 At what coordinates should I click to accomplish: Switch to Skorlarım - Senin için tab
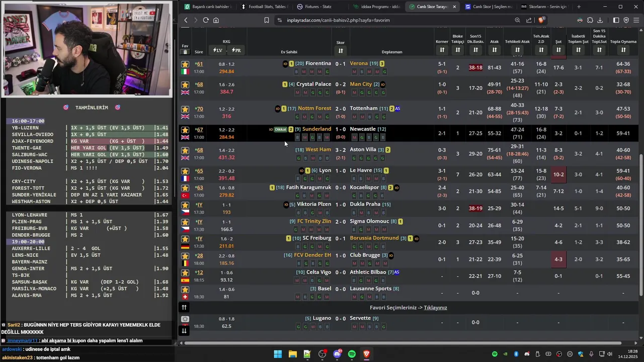[x=544, y=7]
